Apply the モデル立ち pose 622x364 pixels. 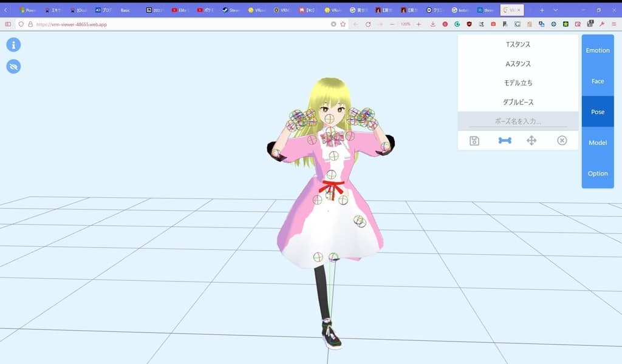(x=518, y=83)
